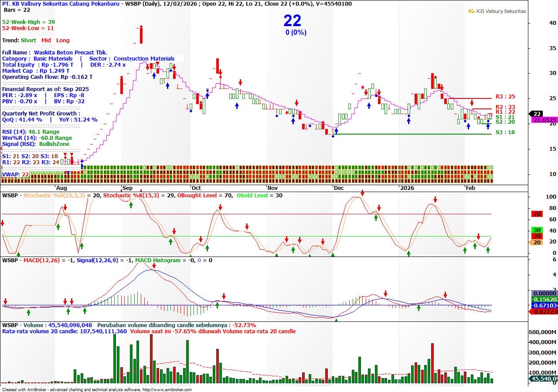Image resolution: width=558 pixels, height=392 pixels.
Task: Click the red overbought level tag 70
Action: coord(537,214)
